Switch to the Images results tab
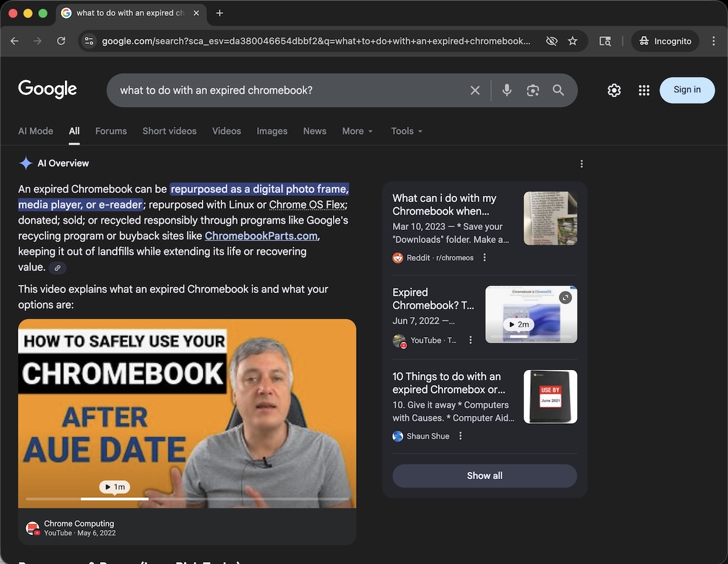Screen dimensions: 728x564 [x=272, y=131]
